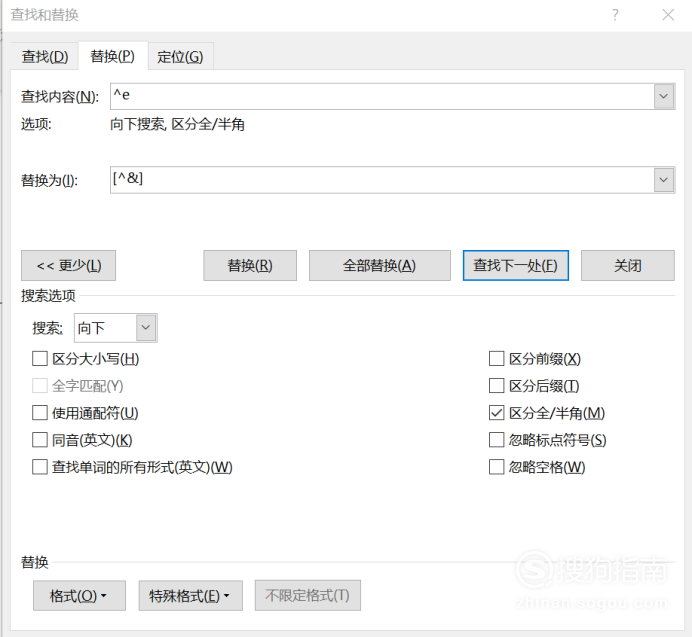
Task: Enable 区分大小写(H) checkbox
Action: click(40, 358)
